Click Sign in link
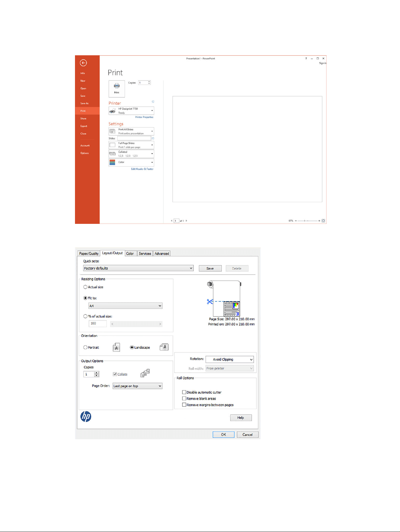 click(x=323, y=63)
